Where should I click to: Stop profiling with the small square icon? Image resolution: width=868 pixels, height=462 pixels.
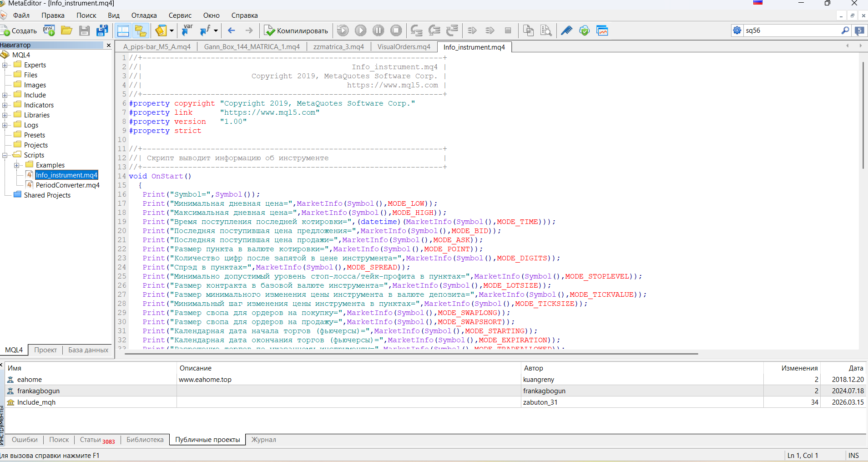pos(508,30)
